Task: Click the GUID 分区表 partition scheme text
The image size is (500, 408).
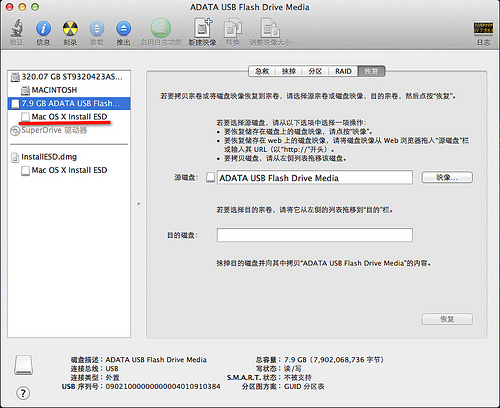Action: click(x=304, y=386)
